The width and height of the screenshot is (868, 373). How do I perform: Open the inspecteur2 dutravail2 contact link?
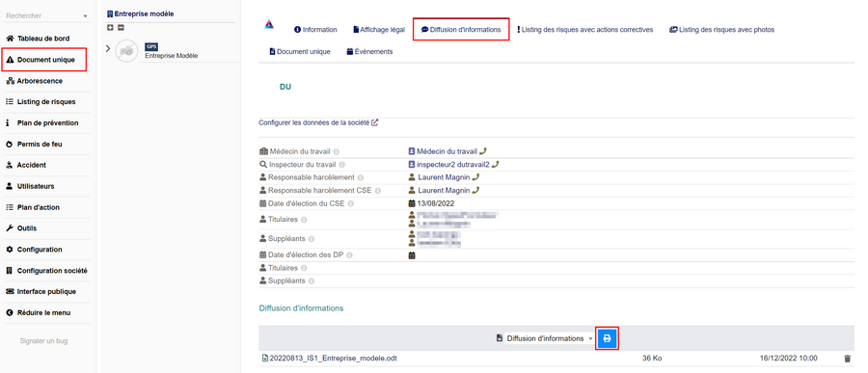(x=453, y=164)
